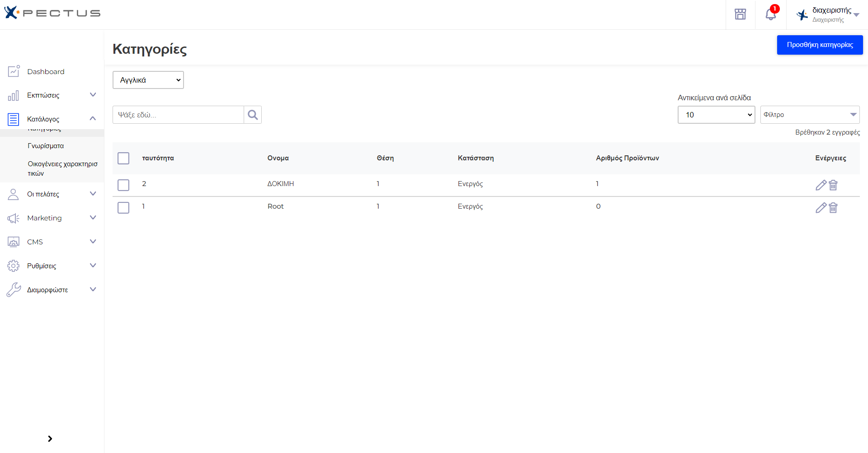Sort by Ονομα column header
The image size is (868, 453).
[278, 158]
